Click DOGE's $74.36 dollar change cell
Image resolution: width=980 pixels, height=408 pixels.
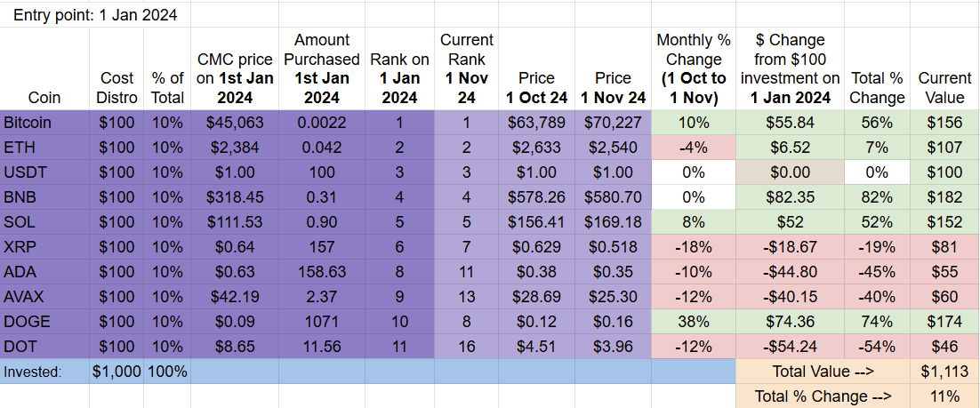(x=790, y=322)
